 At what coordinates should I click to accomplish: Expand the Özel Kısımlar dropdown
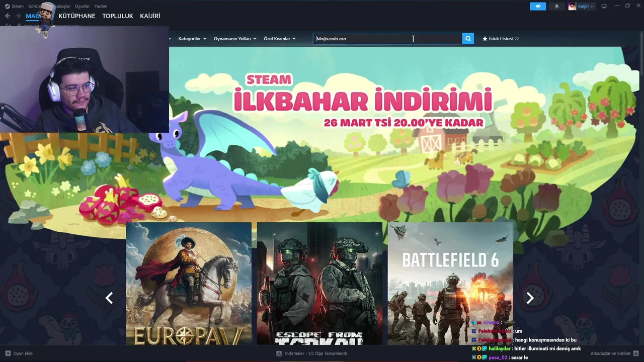(x=280, y=39)
